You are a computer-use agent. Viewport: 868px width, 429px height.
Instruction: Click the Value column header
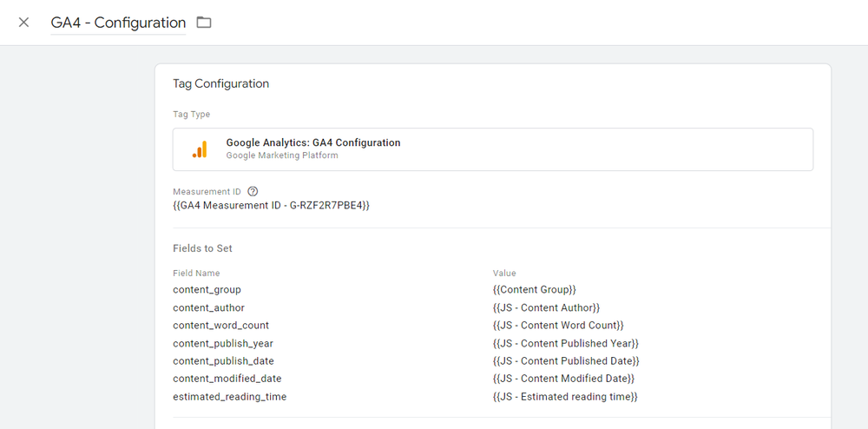pos(504,274)
